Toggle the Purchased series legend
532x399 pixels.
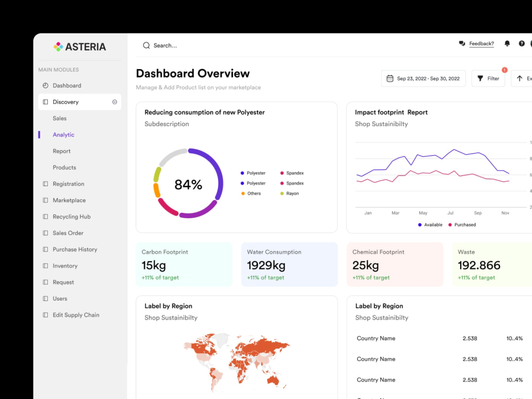coord(462,225)
